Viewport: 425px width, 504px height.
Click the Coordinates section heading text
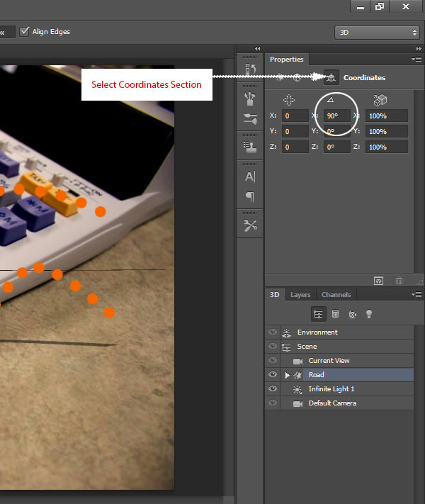coord(364,78)
